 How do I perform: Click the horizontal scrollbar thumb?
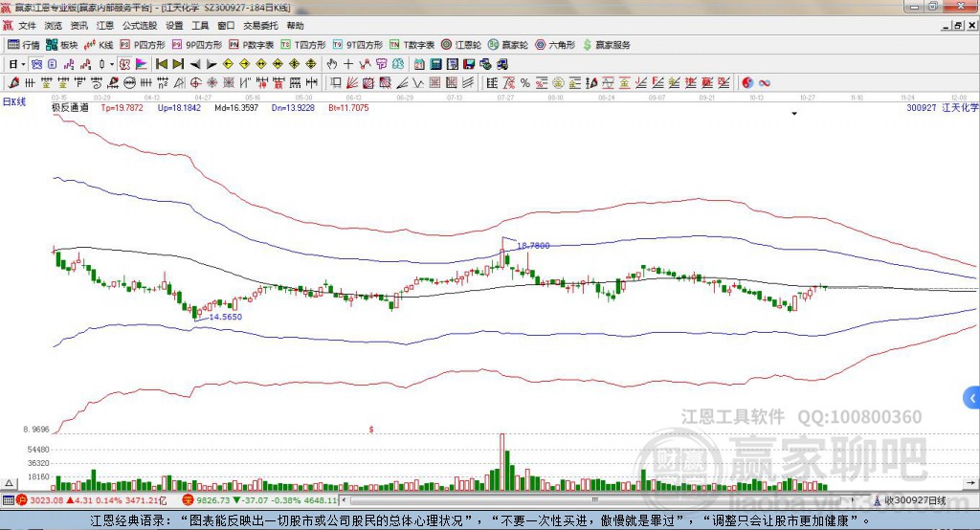[595, 500]
